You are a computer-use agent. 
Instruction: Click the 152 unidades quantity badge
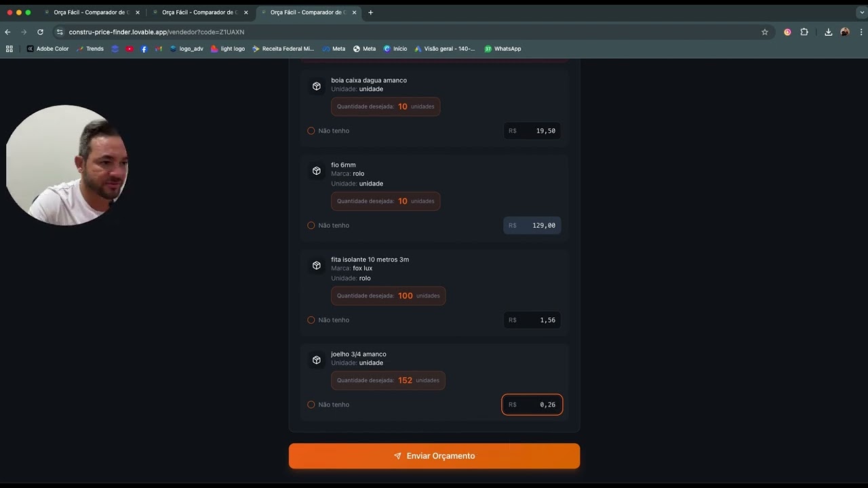(x=388, y=380)
